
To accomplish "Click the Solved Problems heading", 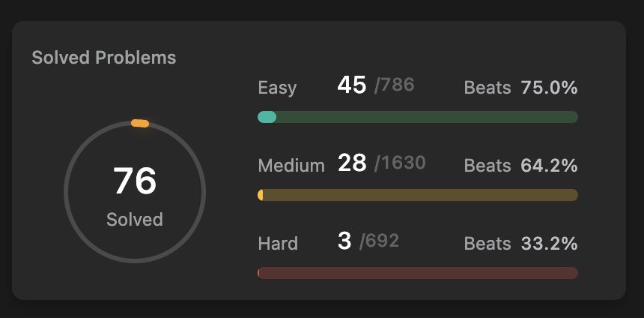I will coord(104,58).
